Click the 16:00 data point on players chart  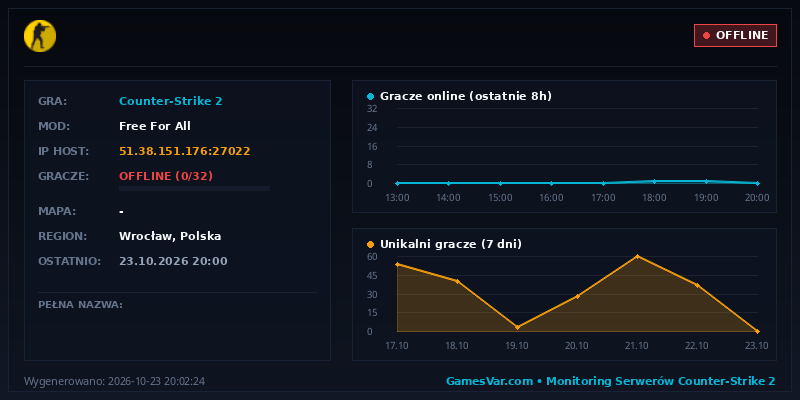pyautogui.click(x=552, y=183)
